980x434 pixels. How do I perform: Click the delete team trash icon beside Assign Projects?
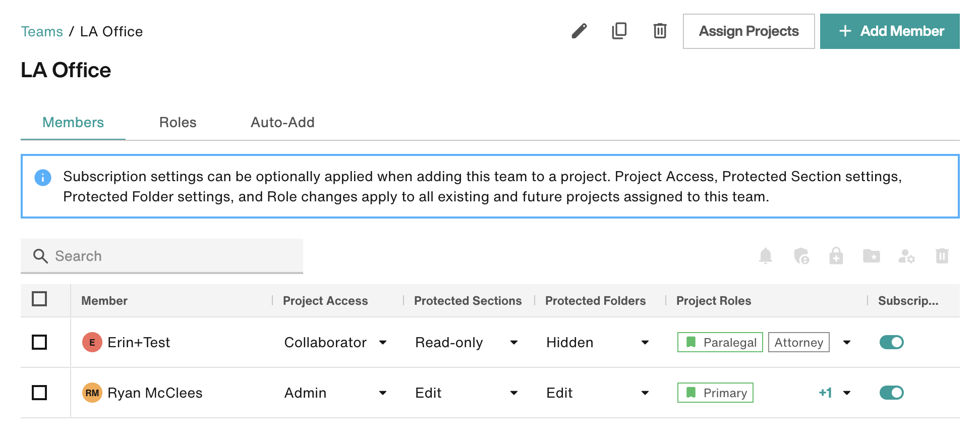[660, 31]
